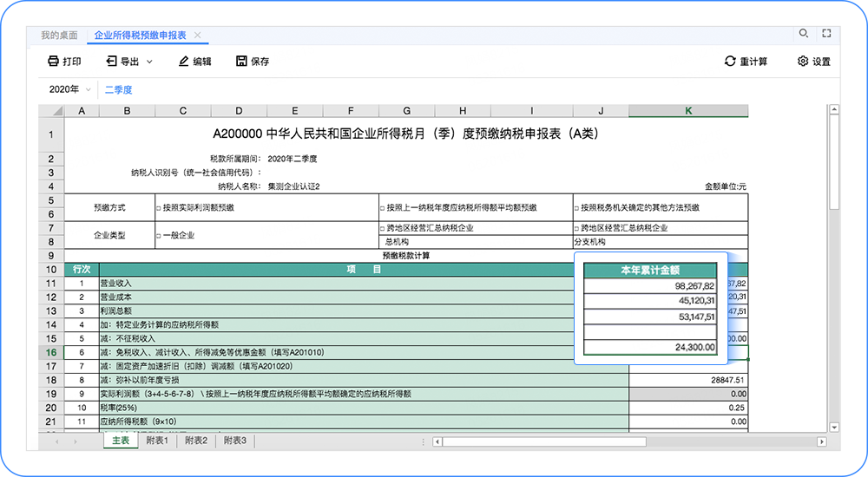Click the 二季度 quarter link
The height and width of the screenshot is (477, 868).
pos(118,89)
